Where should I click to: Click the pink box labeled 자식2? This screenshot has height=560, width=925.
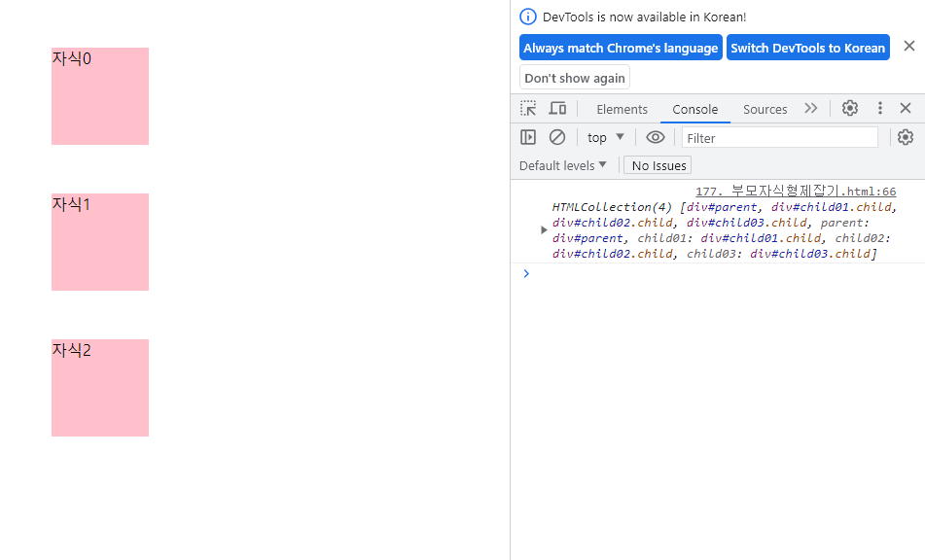99,388
